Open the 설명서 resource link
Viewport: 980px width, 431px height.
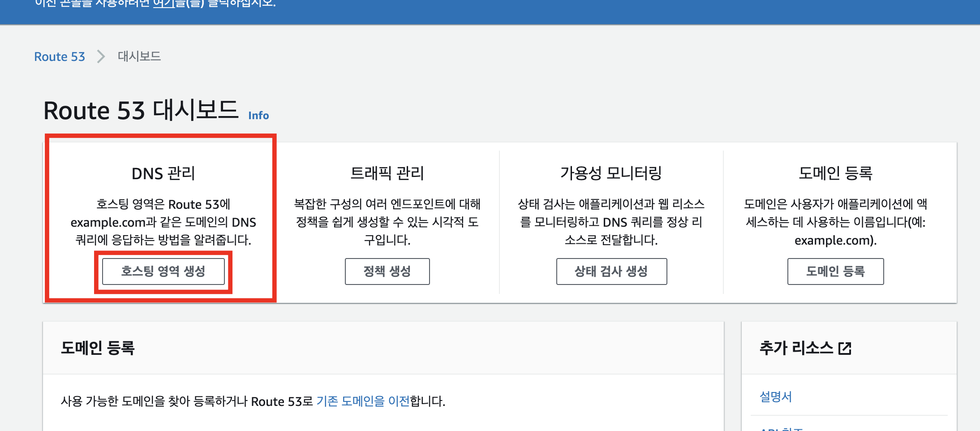776,397
